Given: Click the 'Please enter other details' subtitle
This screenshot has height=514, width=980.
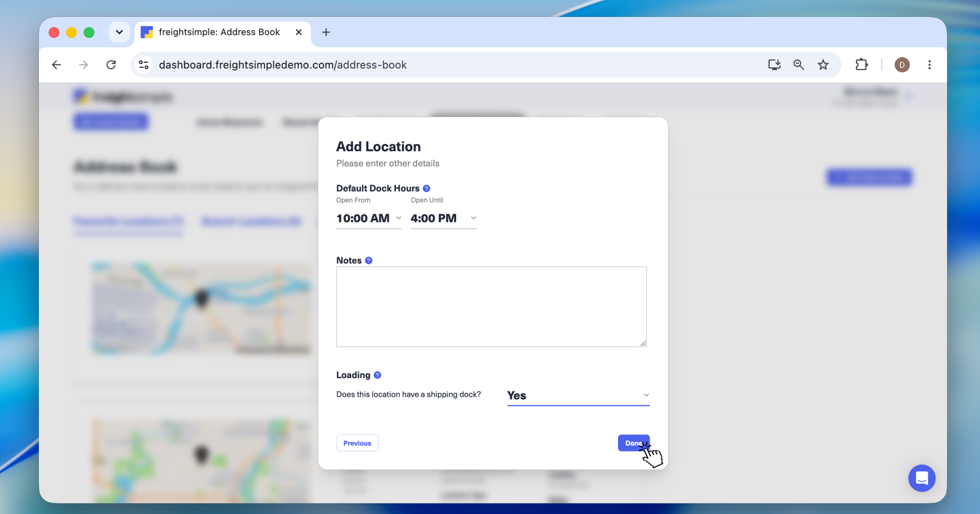Looking at the screenshot, I should click(388, 163).
